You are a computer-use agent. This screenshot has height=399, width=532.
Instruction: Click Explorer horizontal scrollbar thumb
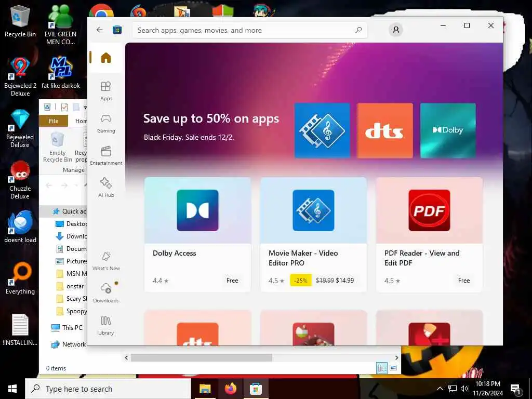click(x=201, y=357)
